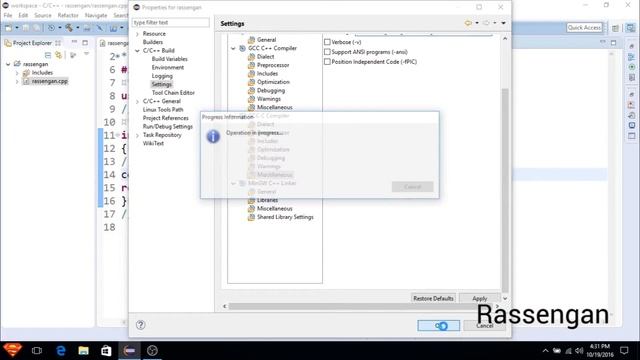Screen dimensions: 640x360
Task: Click the Quick Access field in Eclipse
Action: click(x=584, y=28)
